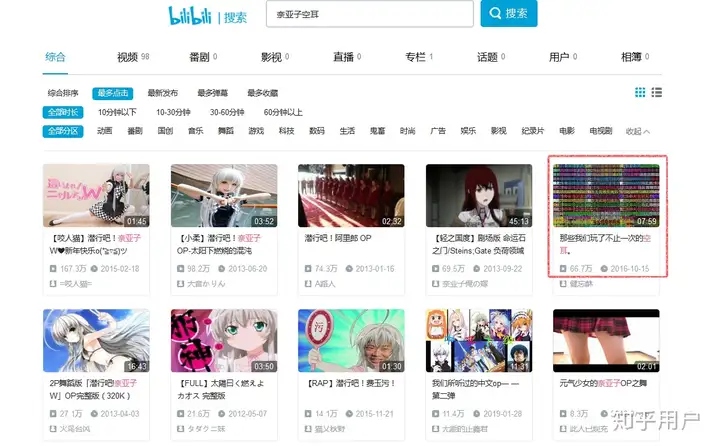This screenshot has height=446, width=720.
Task: Switch to list view layout icon
Action: tap(657, 92)
